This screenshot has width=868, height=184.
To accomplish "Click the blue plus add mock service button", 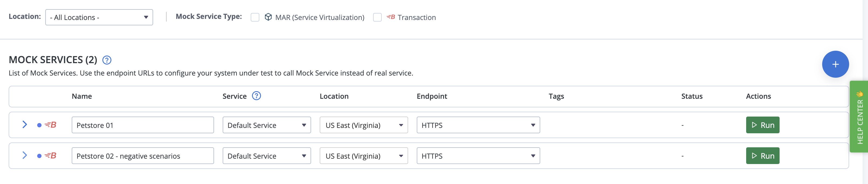I will pos(835,64).
